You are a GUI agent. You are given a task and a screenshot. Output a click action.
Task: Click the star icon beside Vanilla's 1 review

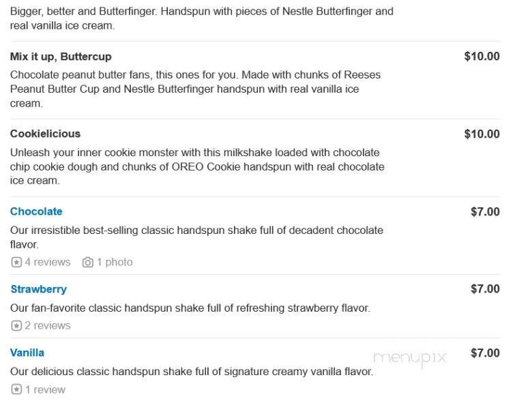tap(16, 390)
